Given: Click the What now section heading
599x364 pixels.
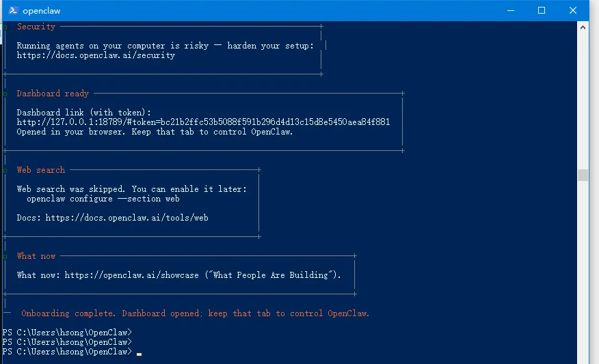Looking at the screenshot, I should [36, 256].
